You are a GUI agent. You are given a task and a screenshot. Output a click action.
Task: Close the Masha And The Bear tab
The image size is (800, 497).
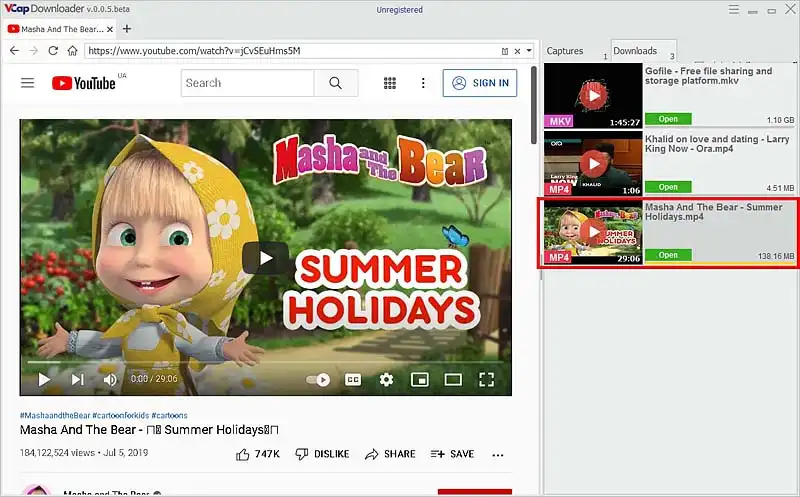point(109,30)
